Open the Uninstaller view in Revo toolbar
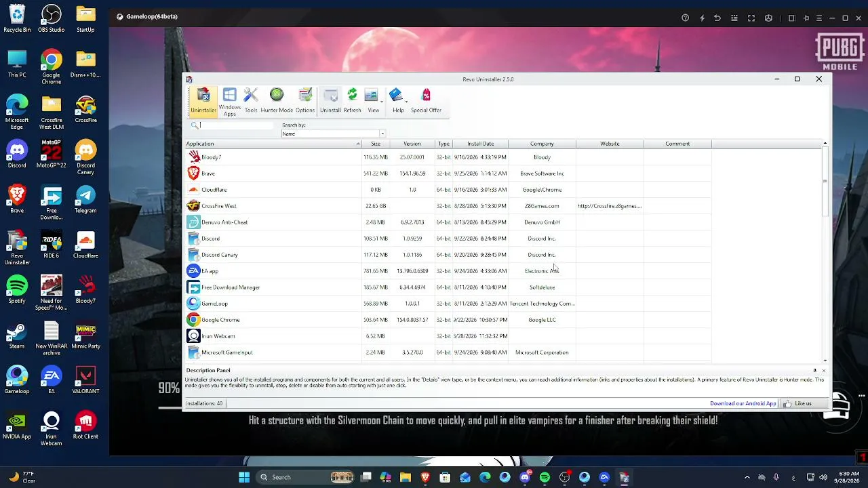868x488 pixels. tap(203, 101)
